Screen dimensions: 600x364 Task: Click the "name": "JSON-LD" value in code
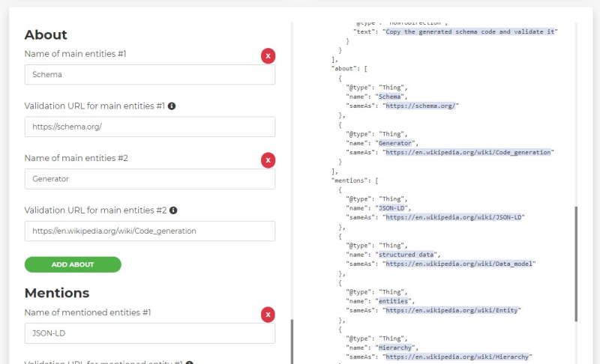[391, 208]
